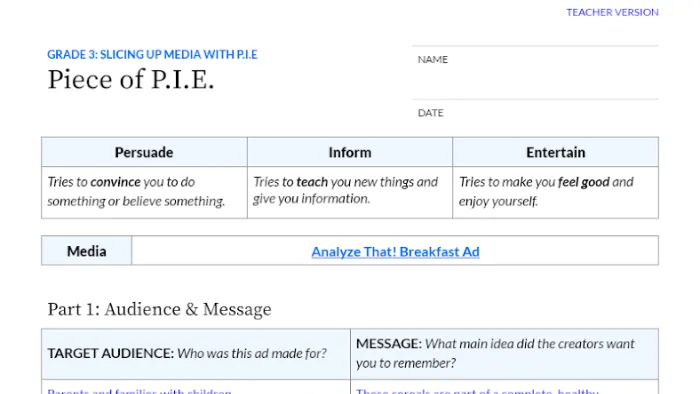The width and height of the screenshot is (700, 394).
Task: Select the Media label cell
Action: coord(87,251)
